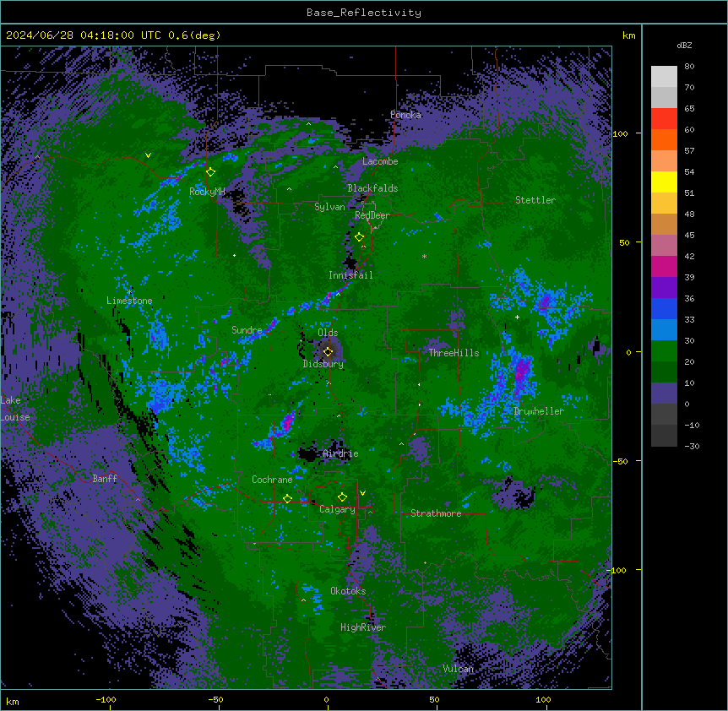Click the Sundre label
The image size is (728, 711).
click(247, 330)
